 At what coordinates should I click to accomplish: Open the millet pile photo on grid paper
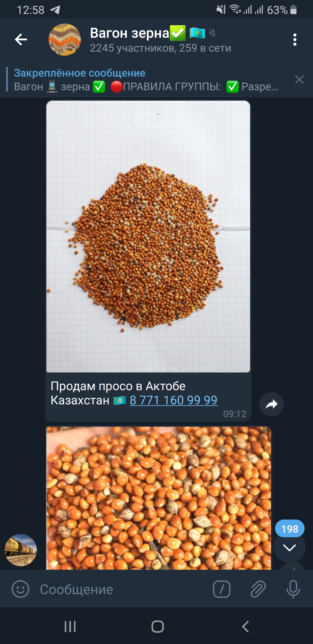click(x=148, y=236)
